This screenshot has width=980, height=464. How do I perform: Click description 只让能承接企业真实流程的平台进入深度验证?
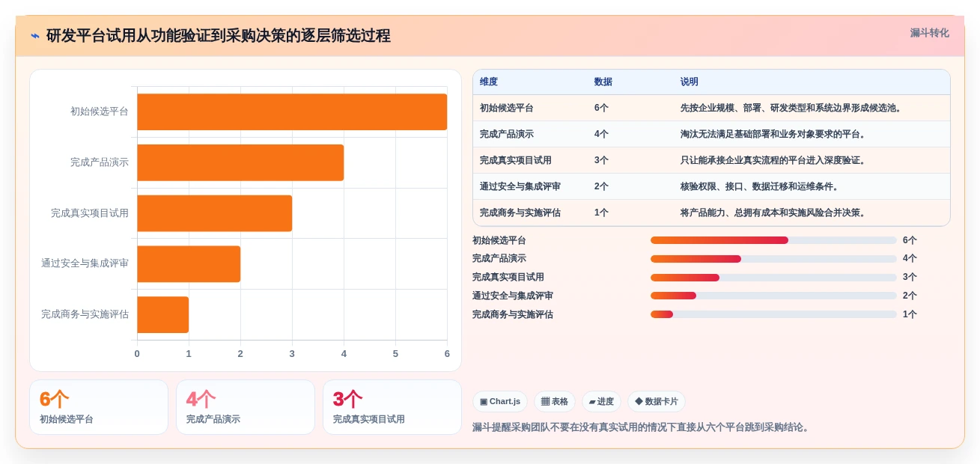click(x=773, y=160)
